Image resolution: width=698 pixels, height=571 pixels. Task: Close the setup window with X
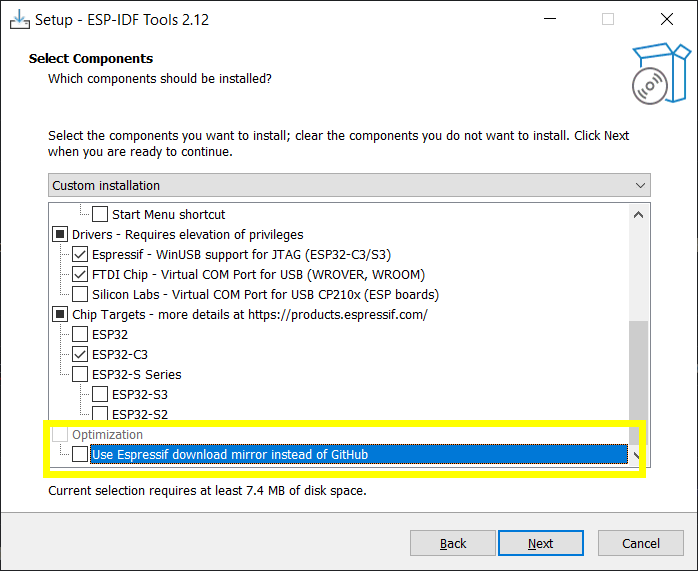click(x=666, y=19)
